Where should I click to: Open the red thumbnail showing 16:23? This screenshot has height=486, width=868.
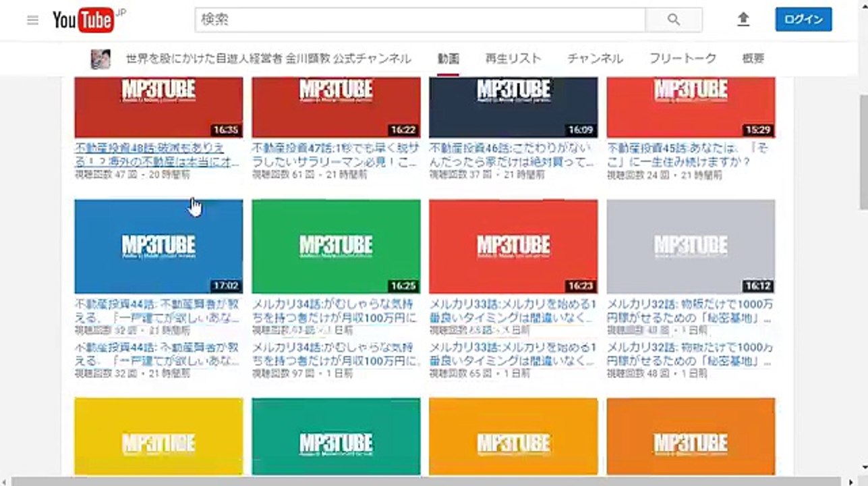tap(513, 246)
